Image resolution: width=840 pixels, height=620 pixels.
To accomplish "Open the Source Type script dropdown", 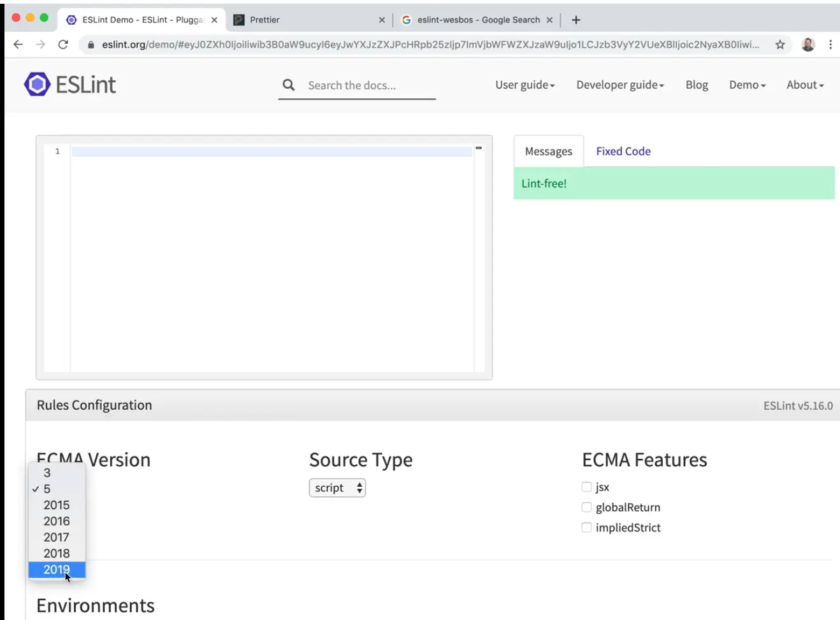I will (x=337, y=488).
